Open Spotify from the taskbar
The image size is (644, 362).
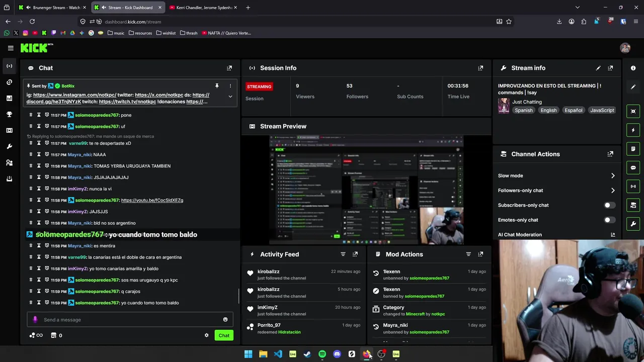[x=322, y=354]
